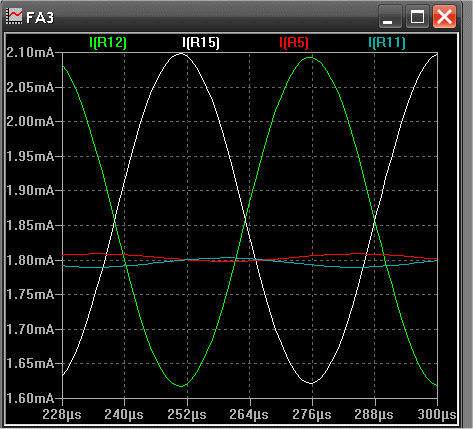Click the 1.60mA vertical axis label
Viewport: 473px width, 429px height.
(x=30, y=398)
